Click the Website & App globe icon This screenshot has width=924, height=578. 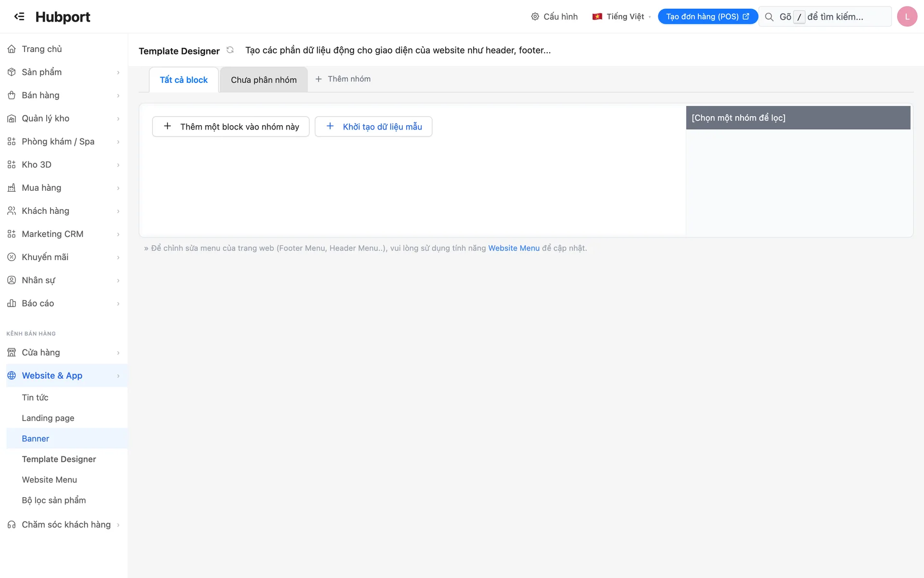click(x=12, y=376)
